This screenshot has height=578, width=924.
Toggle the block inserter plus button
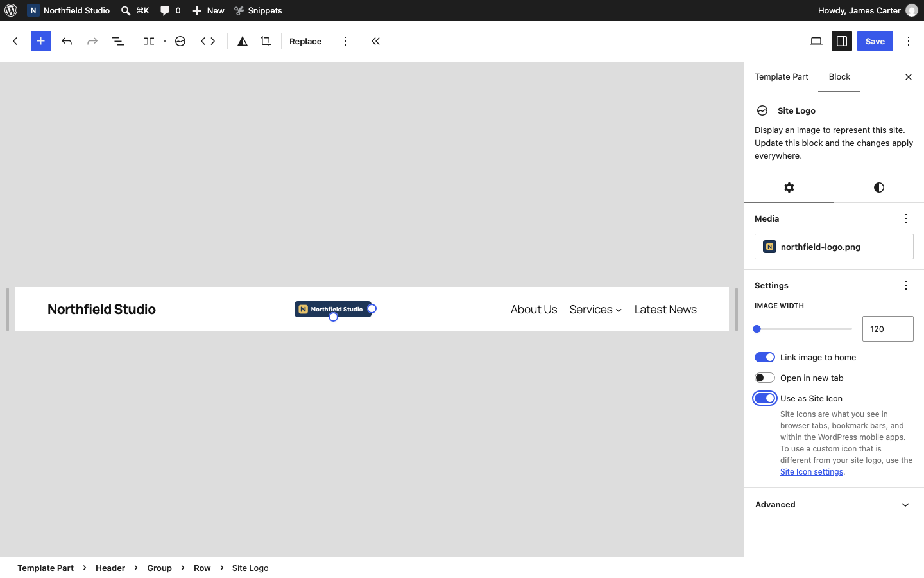pos(41,41)
